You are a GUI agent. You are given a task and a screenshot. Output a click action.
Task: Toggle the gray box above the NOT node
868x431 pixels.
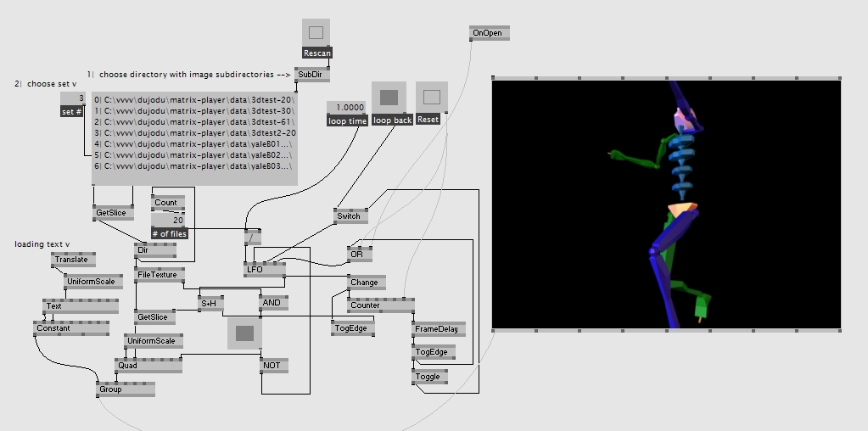tap(244, 333)
